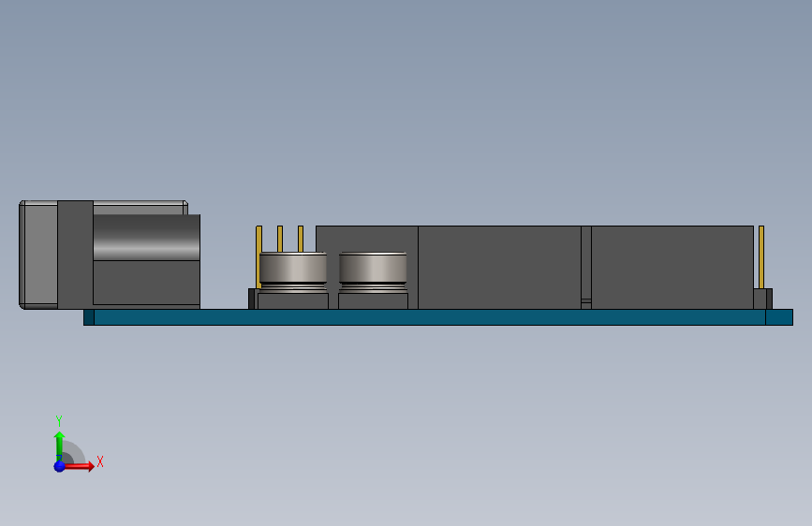Click the Y label on the triad

click(59, 420)
